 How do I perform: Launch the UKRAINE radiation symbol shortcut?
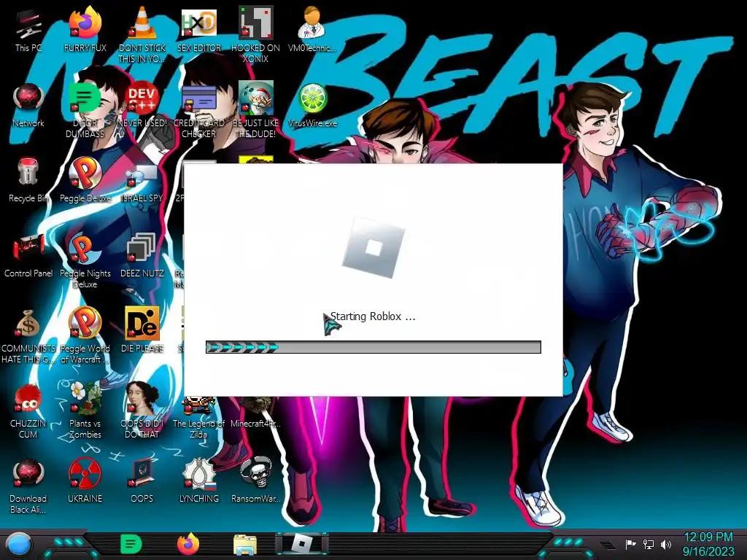click(x=85, y=481)
